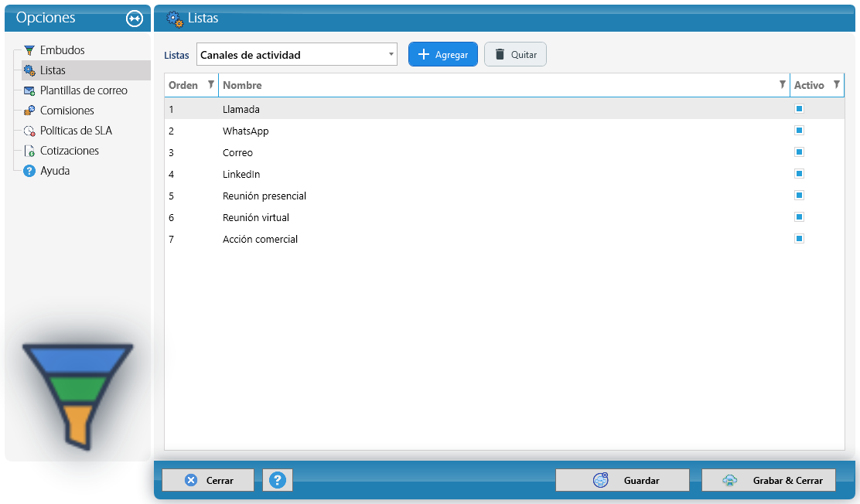Select the Acción comercial row name
Image resolution: width=860 pixels, height=504 pixels.
pos(260,239)
